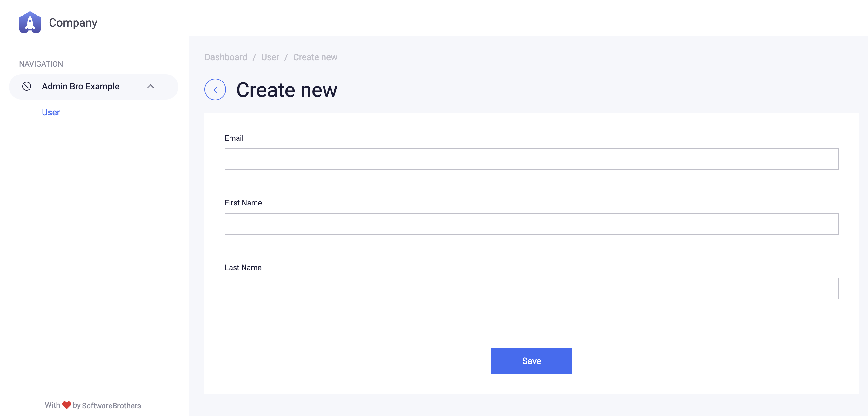Select the Last Name input field
The height and width of the screenshot is (416, 868).
pyautogui.click(x=531, y=289)
